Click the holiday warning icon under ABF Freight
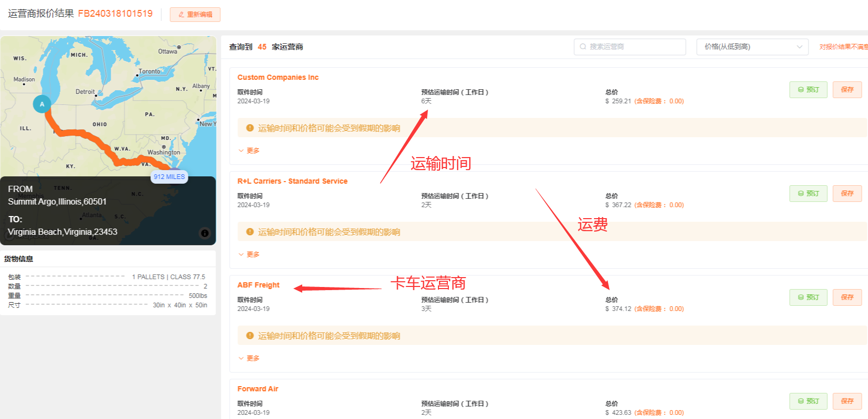 click(250, 336)
